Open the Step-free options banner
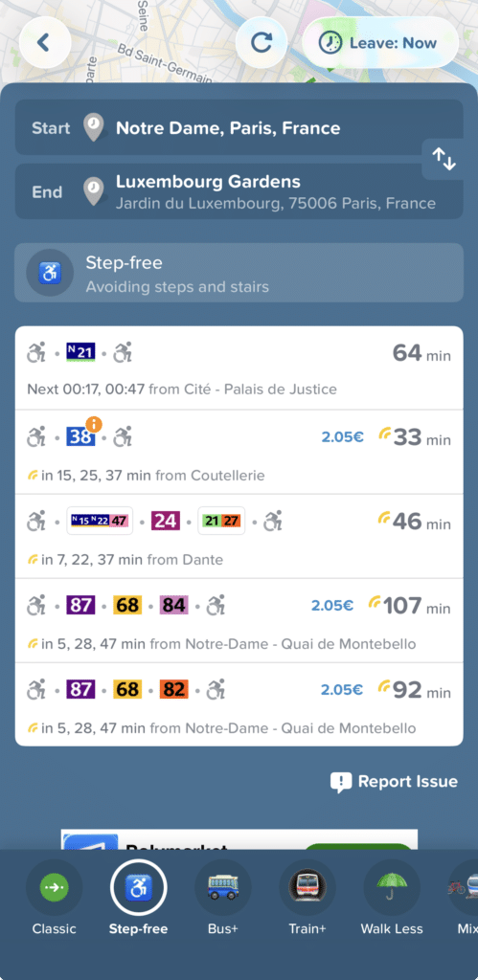 (239, 273)
